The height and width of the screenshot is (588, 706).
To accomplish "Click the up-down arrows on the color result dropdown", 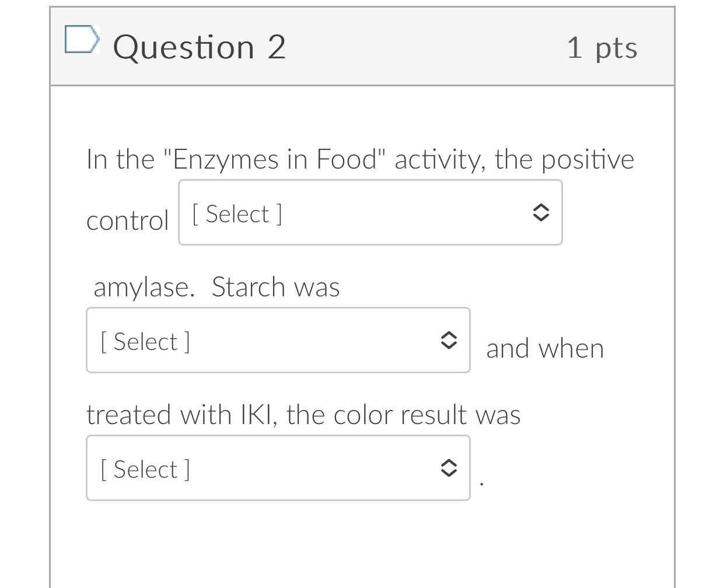I will tap(449, 468).
